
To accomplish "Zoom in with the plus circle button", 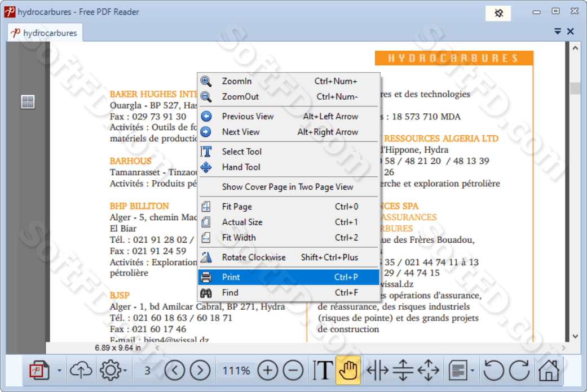I will click(x=268, y=370).
